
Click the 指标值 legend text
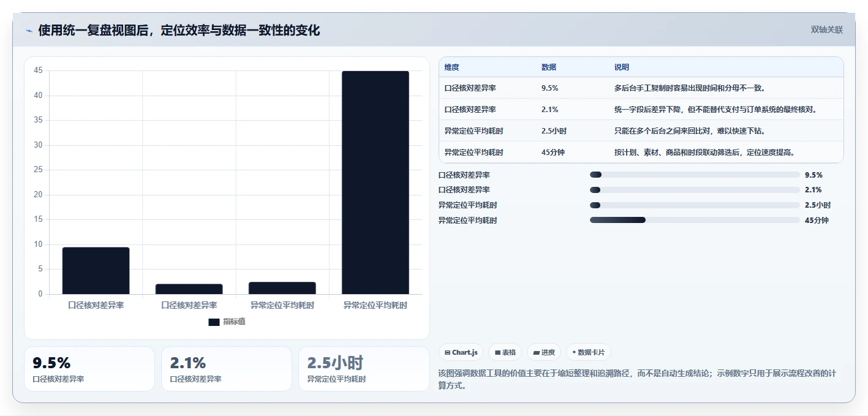[x=235, y=322]
